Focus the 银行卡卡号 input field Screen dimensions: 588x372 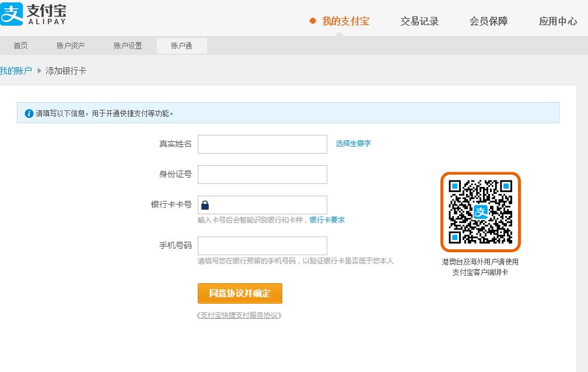click(262, 205)
